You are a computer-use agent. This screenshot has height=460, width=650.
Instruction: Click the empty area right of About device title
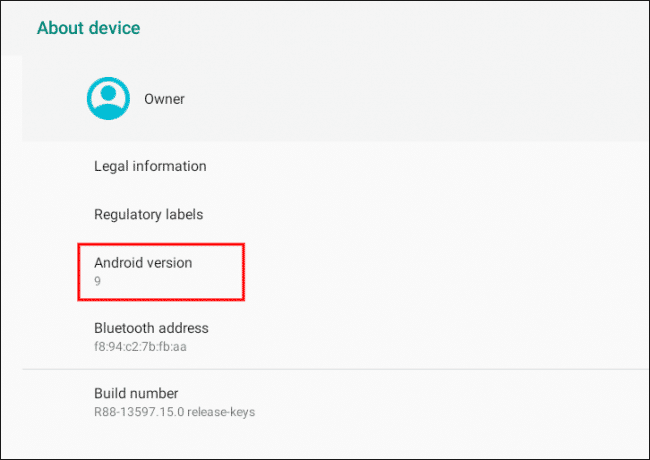[400, 28]
